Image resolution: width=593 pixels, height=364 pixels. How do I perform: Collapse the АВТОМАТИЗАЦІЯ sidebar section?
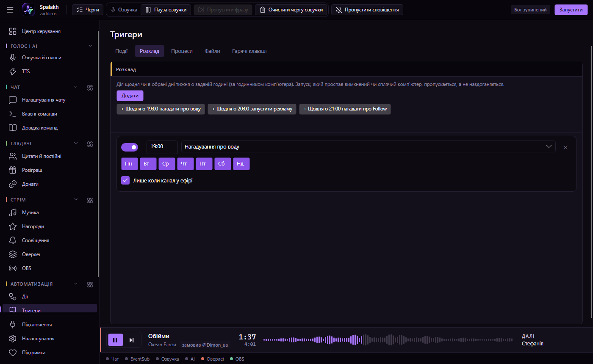(x=76, y=284)
